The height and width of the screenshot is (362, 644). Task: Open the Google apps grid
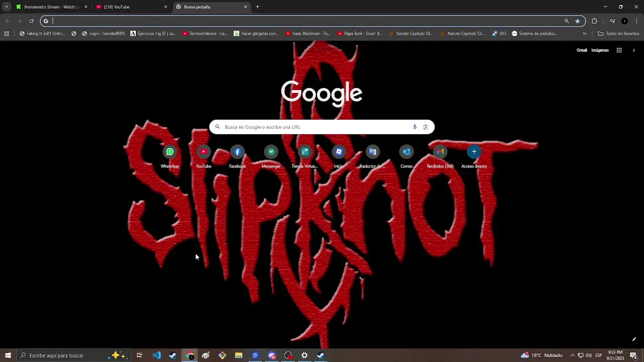point(619,50)
